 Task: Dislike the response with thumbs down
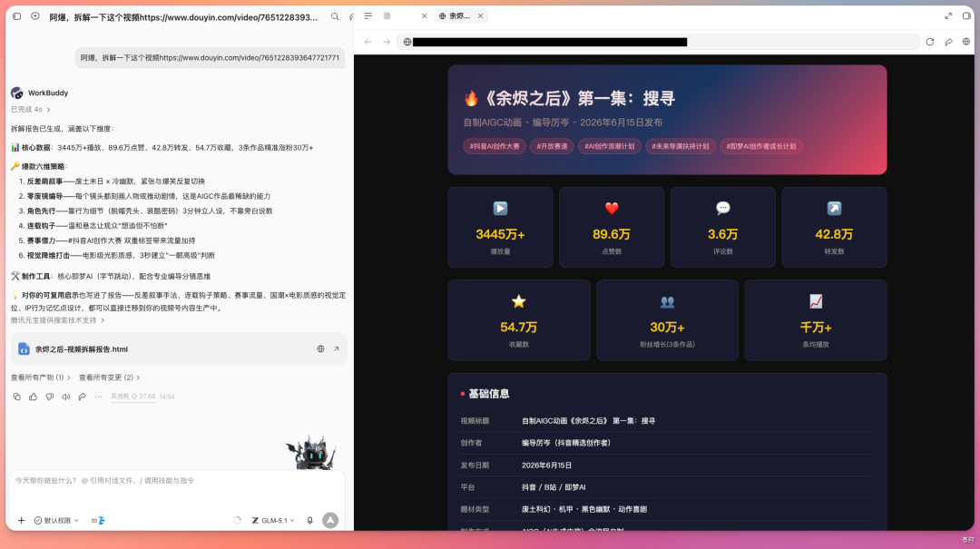49,397
